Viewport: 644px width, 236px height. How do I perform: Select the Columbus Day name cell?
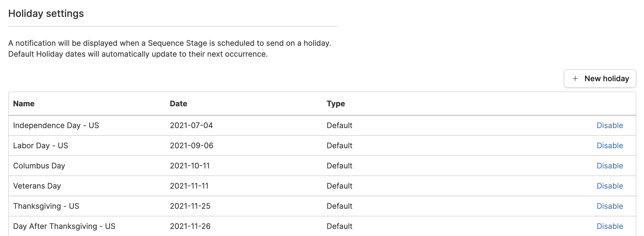[x=39, y=166]
